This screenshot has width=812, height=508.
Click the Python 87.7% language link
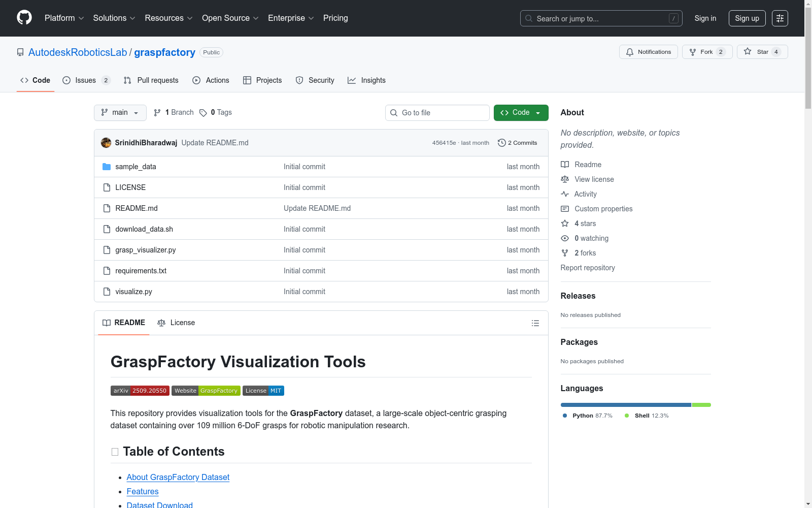click(x=588, y=416)
